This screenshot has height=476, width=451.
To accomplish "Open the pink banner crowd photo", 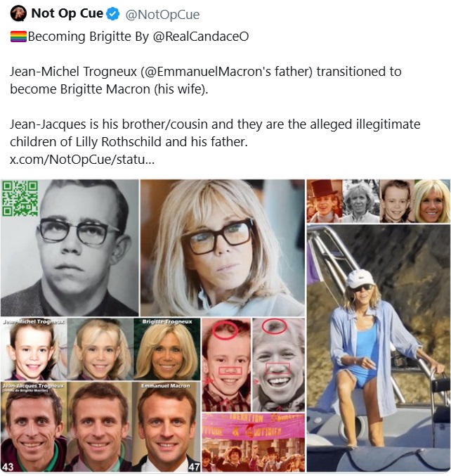I will coord(254,443).
